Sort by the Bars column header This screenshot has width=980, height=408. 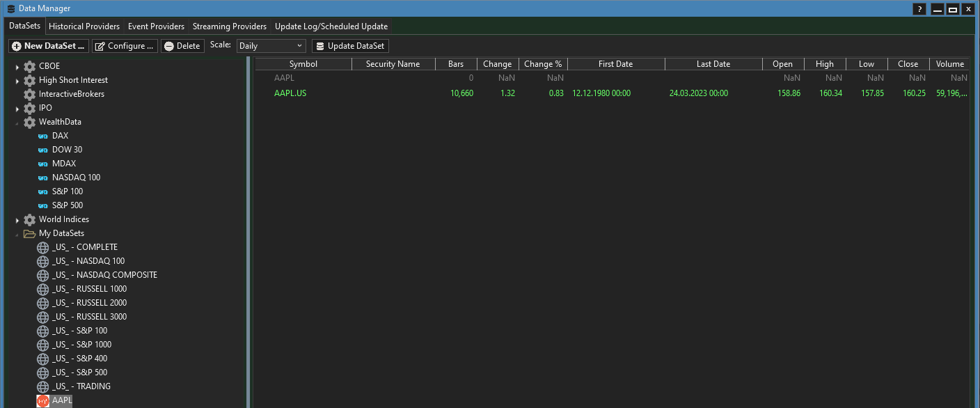coord(456,64)
